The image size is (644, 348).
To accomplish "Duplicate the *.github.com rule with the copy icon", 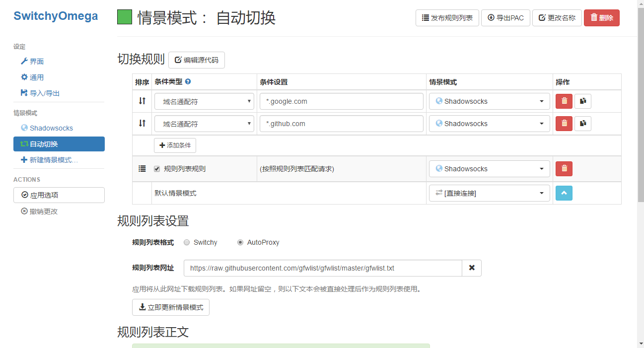I will tap(583, 124).
